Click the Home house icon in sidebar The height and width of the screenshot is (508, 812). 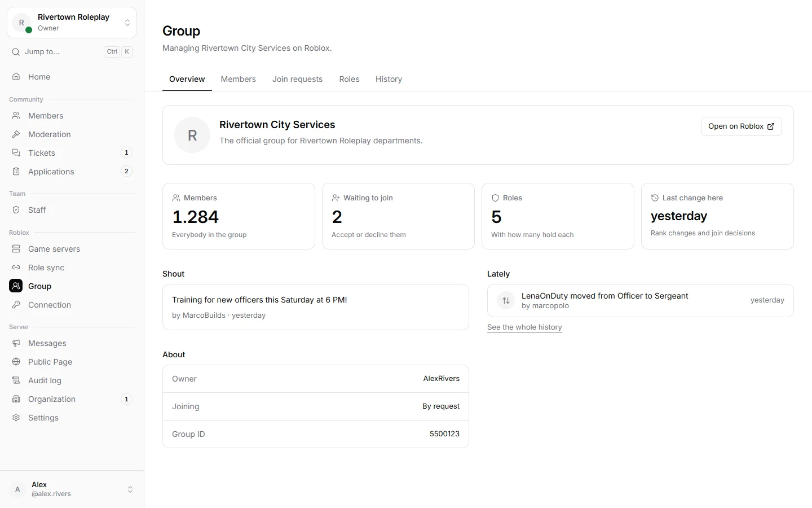pos(16,77)
